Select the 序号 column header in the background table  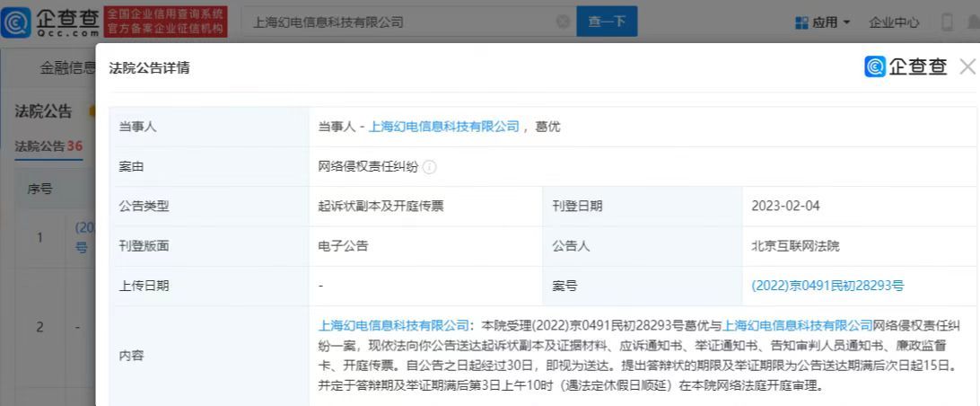point(40,189)
